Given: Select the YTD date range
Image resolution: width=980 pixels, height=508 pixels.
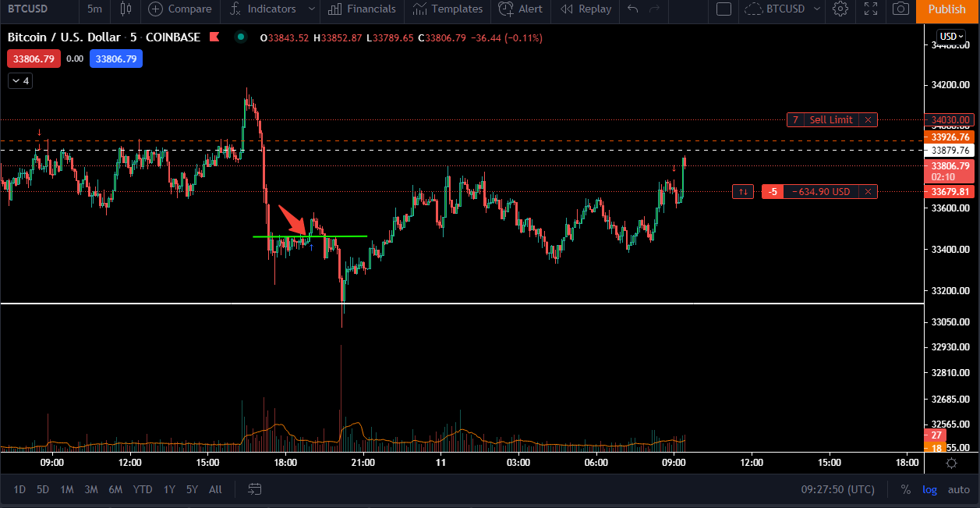Looking at the screenshot, I should click(x=143, y=489).
